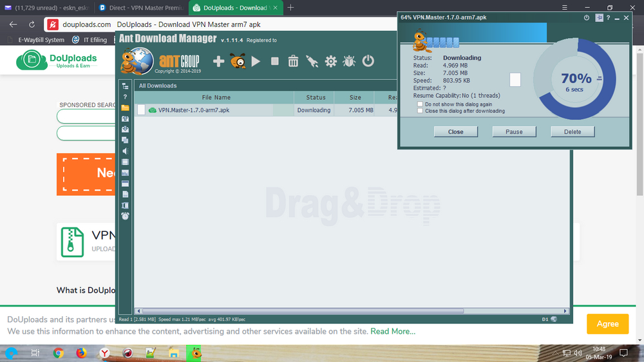Add a new download with the plus icon
This screenshot has height=362, width=644.
pyautogui.click(x=218, y=61)
